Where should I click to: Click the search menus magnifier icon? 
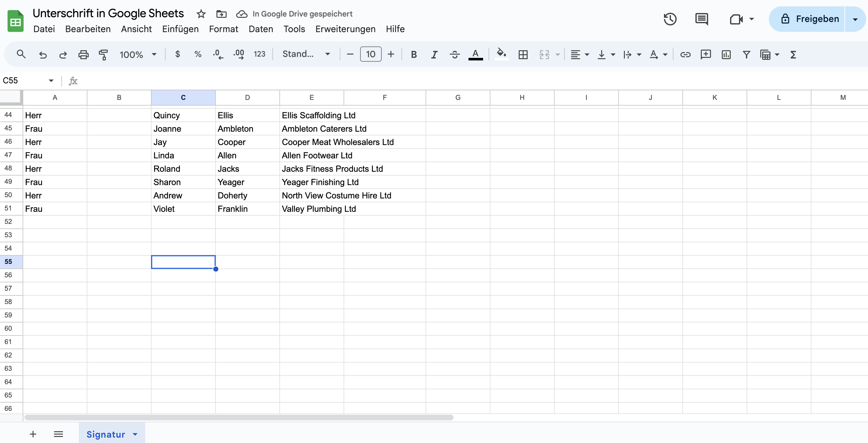point(21,54)
